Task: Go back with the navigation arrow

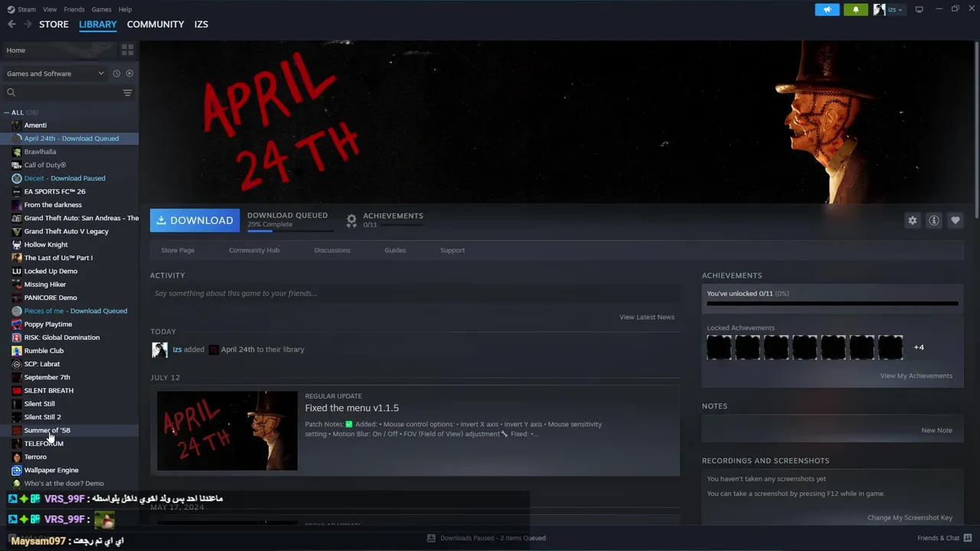Action: click(11, 24)
